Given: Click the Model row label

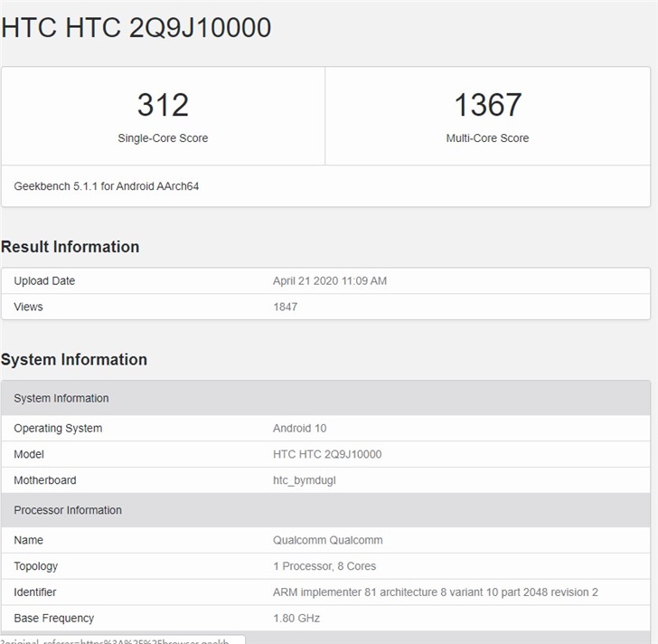Looking at the screenshot, I should point(29,454).
